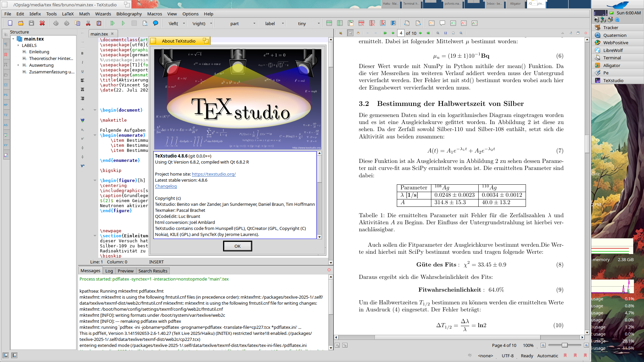Fit the PDF to width using the toolbar icon
Screen dimensions: 644x362
(x=445, y=33)
